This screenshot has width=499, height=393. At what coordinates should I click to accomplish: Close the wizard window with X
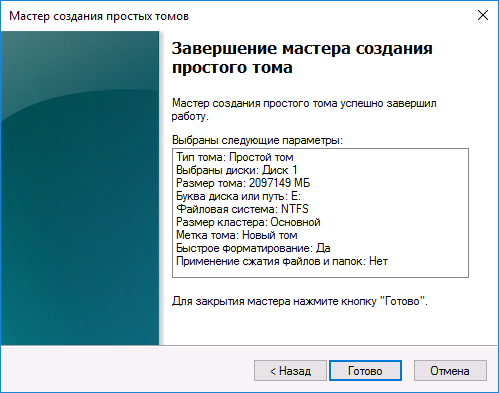point(483,15)
